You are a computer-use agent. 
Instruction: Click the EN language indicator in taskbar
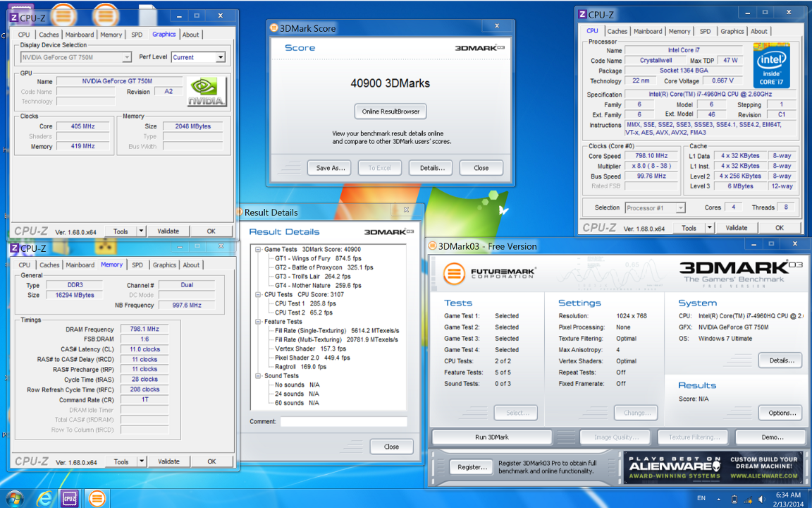[x=701, y=498]
